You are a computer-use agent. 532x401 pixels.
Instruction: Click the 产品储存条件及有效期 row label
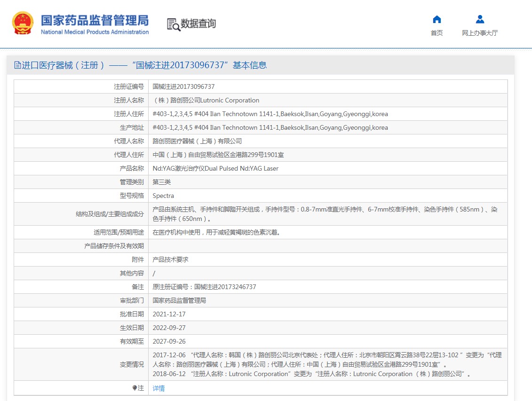114,246
